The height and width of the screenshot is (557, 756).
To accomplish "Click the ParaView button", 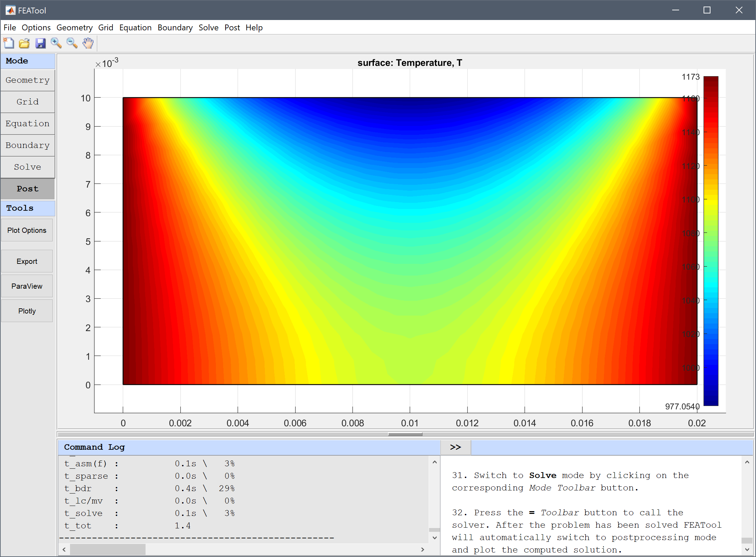I will point(27,286).
